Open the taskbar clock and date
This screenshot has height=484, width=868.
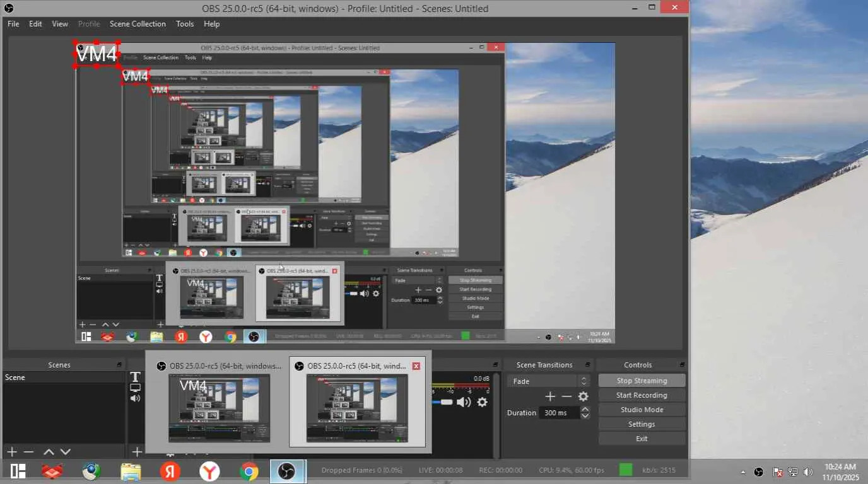[840, 472]
